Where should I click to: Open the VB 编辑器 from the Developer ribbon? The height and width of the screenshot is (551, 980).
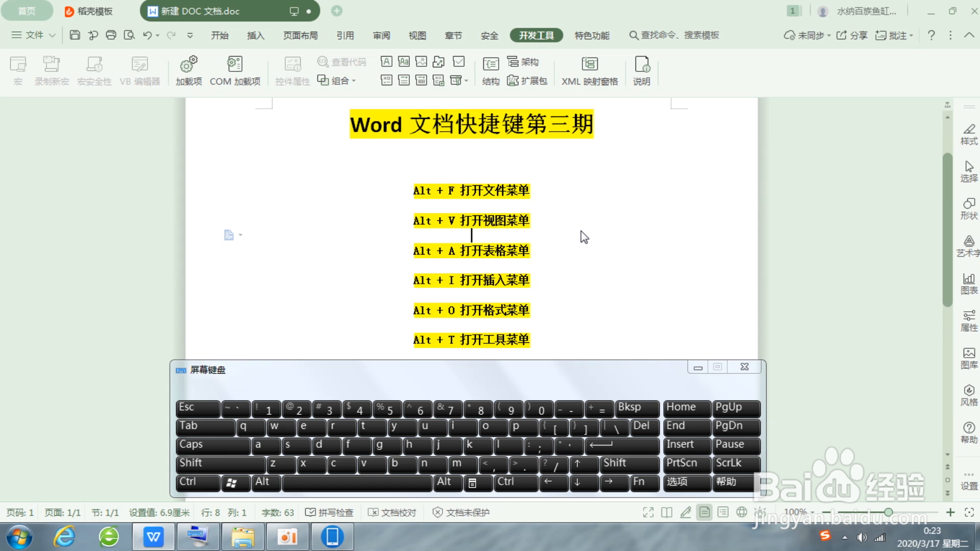pyautogui.click(x=139, y=70)
